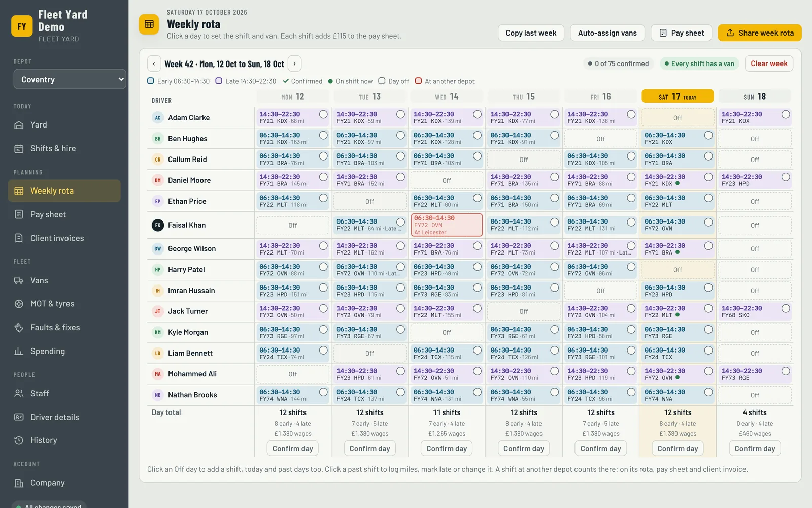Toggle Nathan Brooks' Friday 16 confirm circle
812x508 pixels.
631,392
